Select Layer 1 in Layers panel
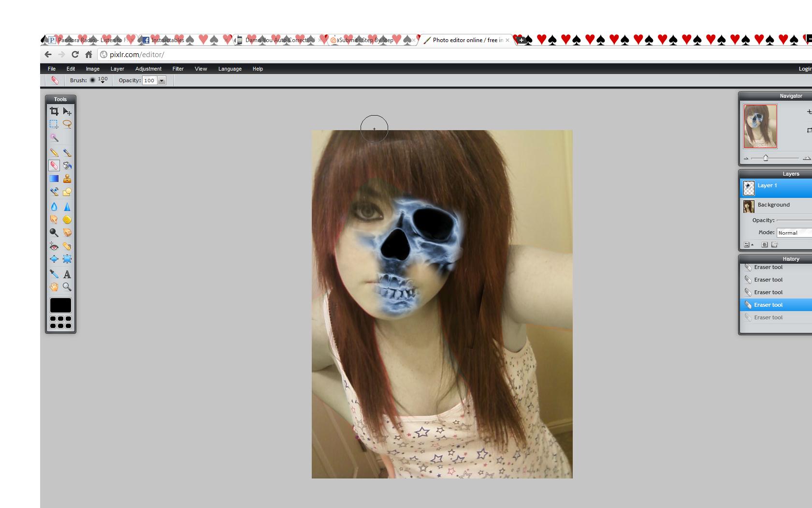 pos(776,188)
